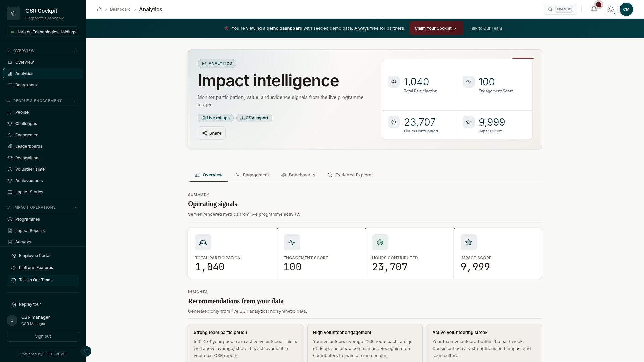
Task: Open People page in sidebar
Action: (x=43, y=112)
